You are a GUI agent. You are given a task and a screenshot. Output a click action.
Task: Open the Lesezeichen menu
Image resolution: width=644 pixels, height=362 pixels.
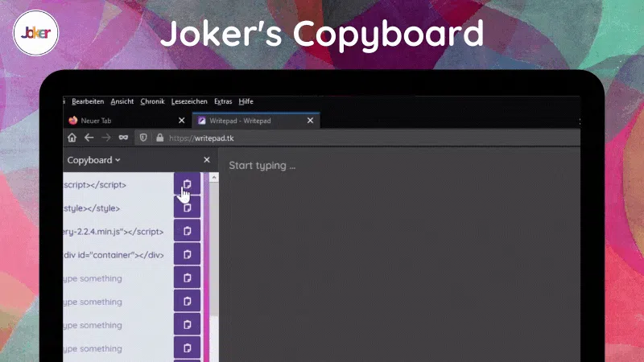[189, 101]
